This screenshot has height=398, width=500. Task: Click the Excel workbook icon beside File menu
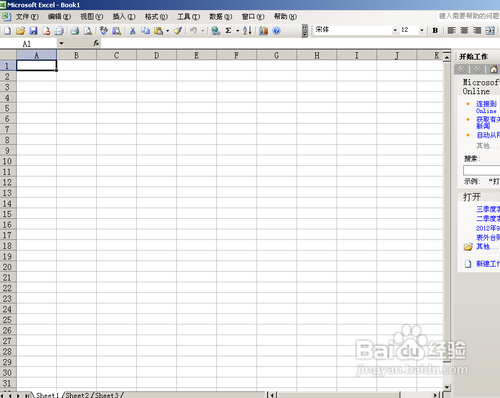point(6,16)
